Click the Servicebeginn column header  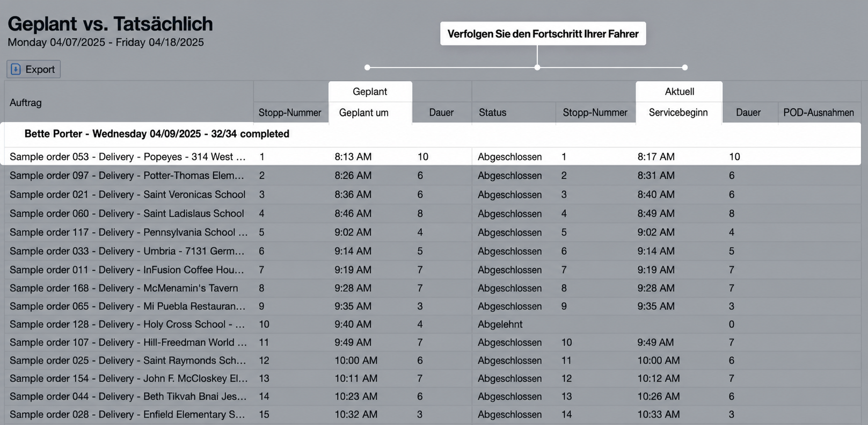pyautogui.click(x=679, y=112)
